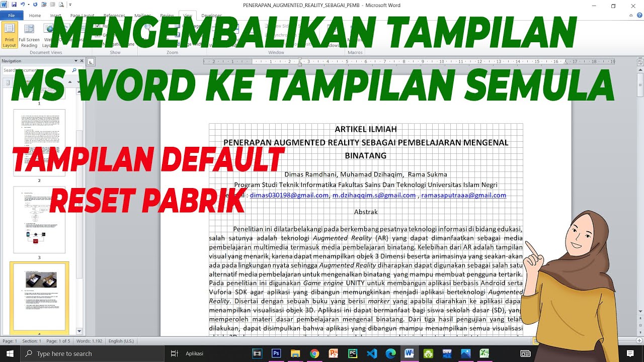Click the document vertical scrollbar thumb
The height and width of the screenshot is (362, 644).
pyautogui.click(x=640, y=85)
